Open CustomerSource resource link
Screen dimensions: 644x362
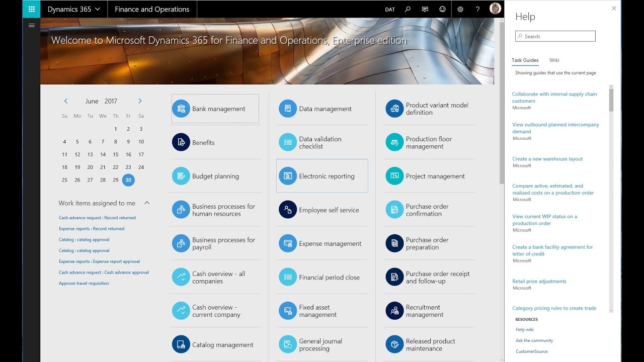tap(531, 351)
